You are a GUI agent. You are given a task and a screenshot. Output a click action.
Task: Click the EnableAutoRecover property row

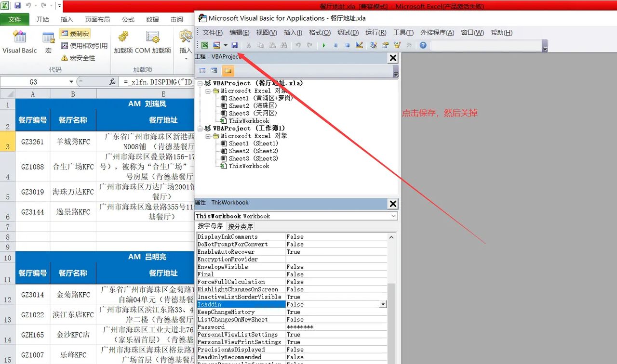coord(292,252)
